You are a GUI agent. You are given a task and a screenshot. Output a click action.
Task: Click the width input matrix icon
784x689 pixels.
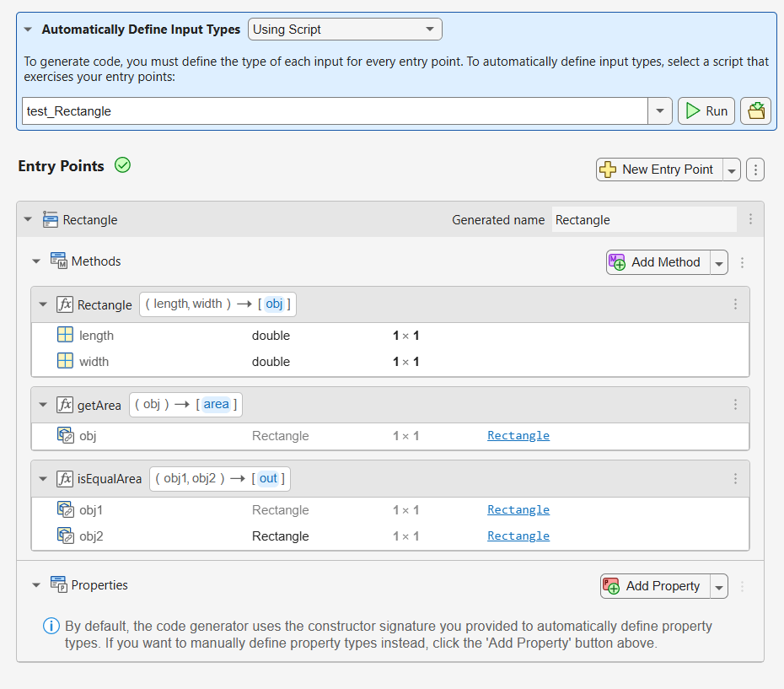[x=65, y=360]
